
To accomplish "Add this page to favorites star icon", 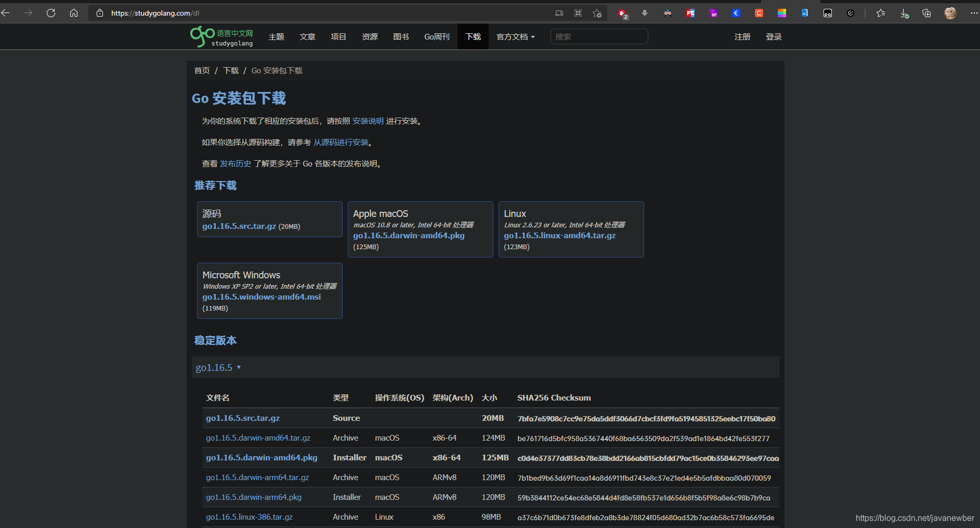I will 597,13.
